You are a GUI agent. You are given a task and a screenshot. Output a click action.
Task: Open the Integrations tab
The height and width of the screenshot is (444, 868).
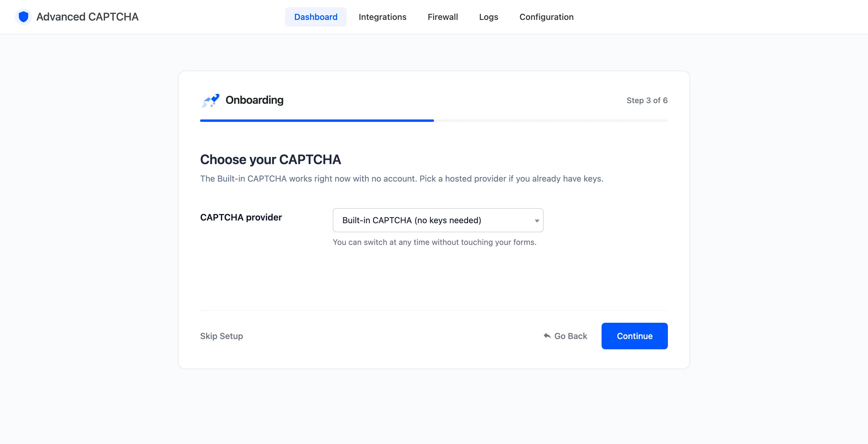382,17
